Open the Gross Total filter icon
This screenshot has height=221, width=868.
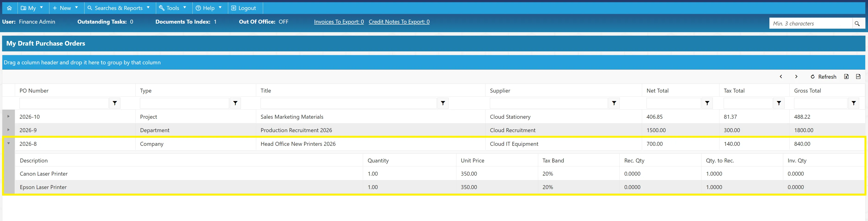[853, 103]
